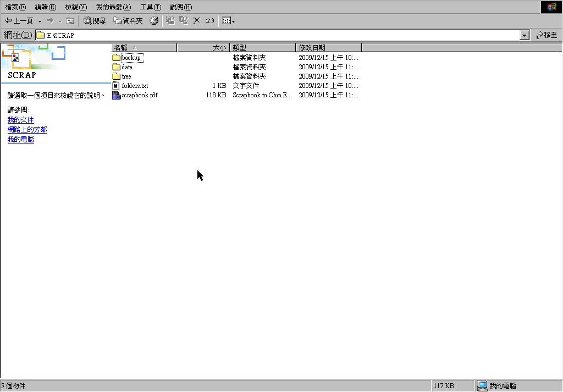Select the tree folder icon

[x=116, y=76]
